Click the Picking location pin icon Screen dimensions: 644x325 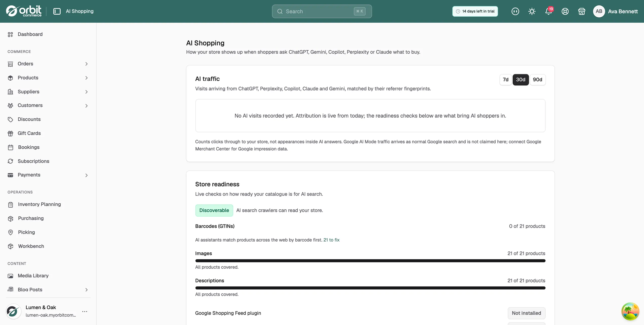(10, 232)
